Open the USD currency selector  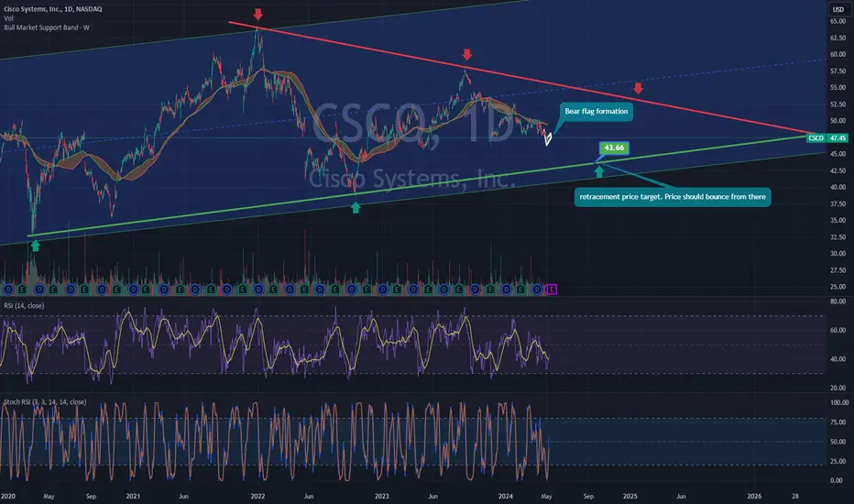point(838,9)
